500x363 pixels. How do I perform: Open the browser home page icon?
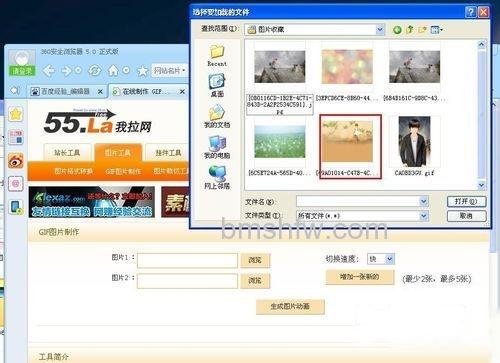pos(113,71)
